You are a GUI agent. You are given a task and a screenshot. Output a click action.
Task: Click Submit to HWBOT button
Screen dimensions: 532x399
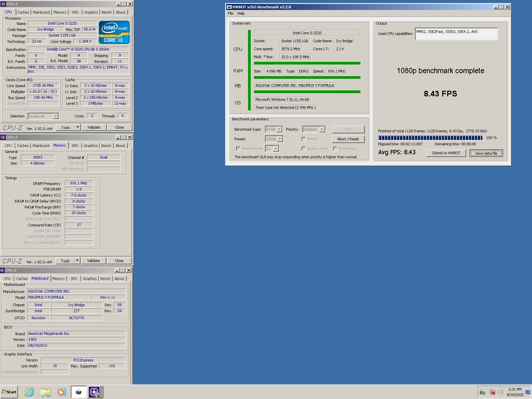(x=446, y=153)
